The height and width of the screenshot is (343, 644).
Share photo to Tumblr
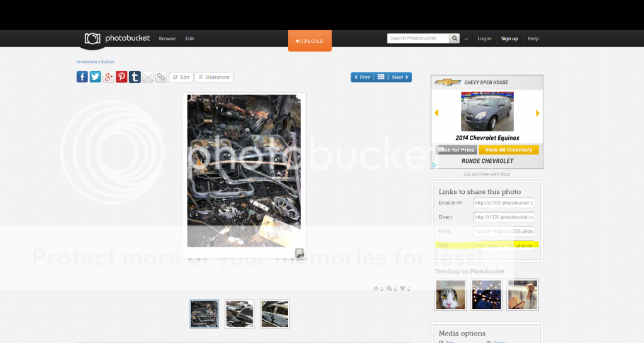pyautogui.click(x=135, y=77)
